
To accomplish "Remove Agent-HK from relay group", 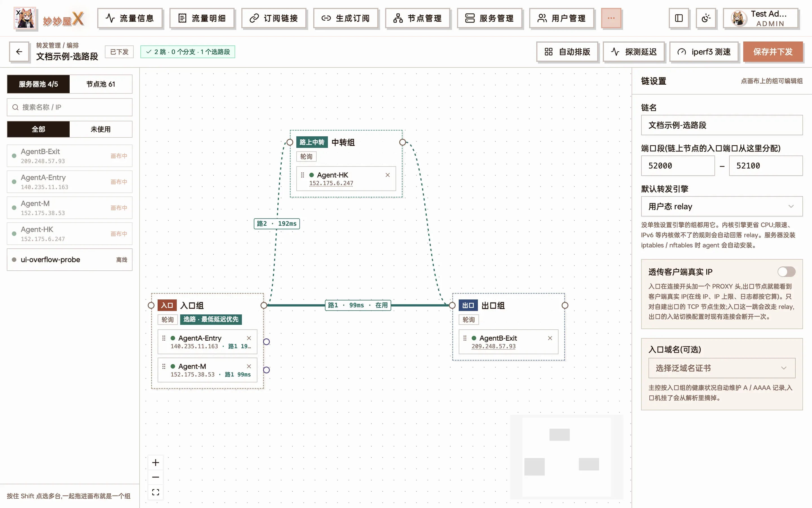I will point(388,175).
